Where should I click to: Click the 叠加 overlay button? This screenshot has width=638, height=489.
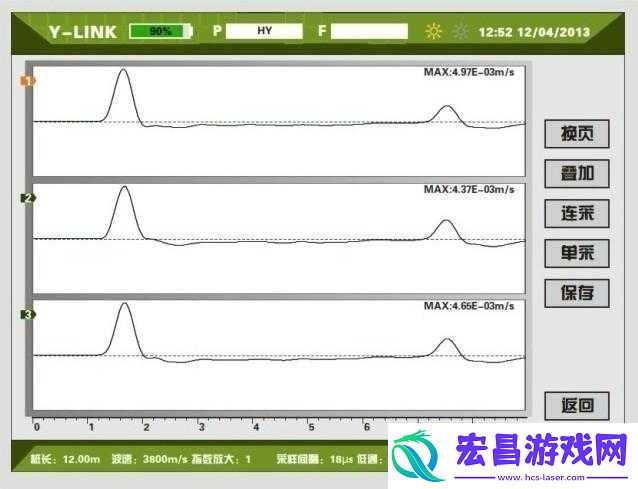pyautogui.click(x=577, y=174)
